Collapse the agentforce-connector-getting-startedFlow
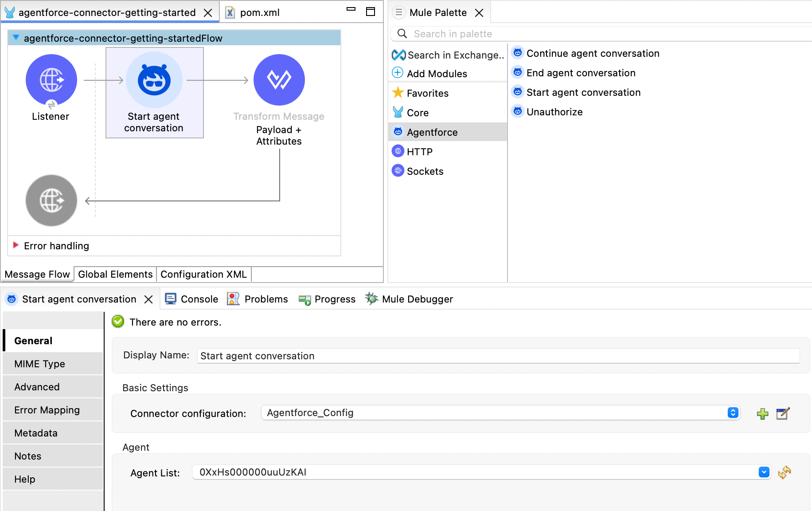This screenshot has width=812, height=511. tap(16, 38)
